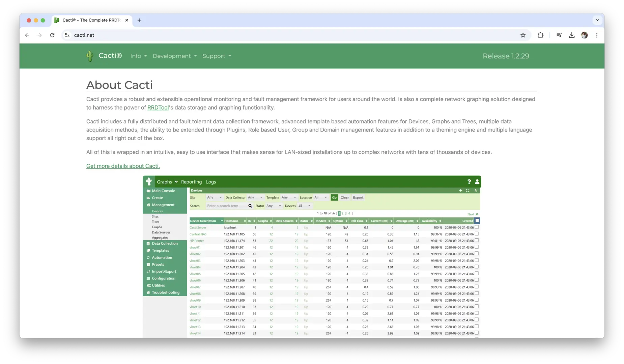Open the Management sidebar section
This screenshot has height=364, width=624.
[x=163, y=205]
